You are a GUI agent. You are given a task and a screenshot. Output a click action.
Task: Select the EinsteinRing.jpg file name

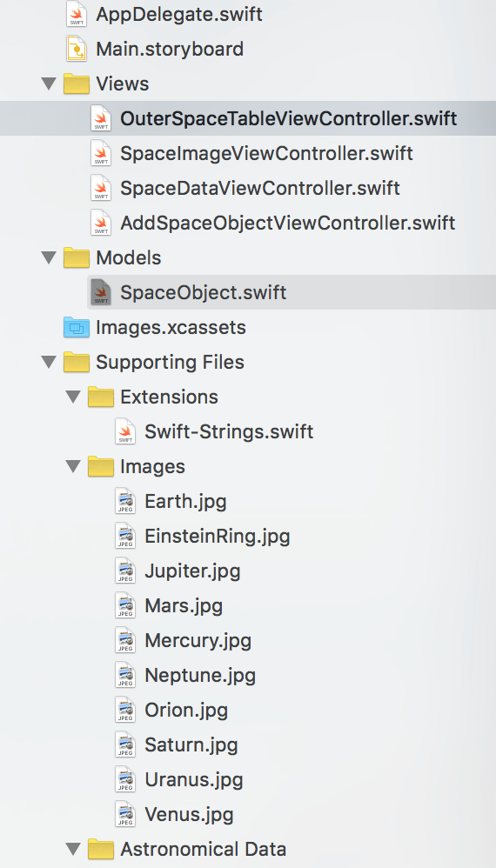point(217,537)
